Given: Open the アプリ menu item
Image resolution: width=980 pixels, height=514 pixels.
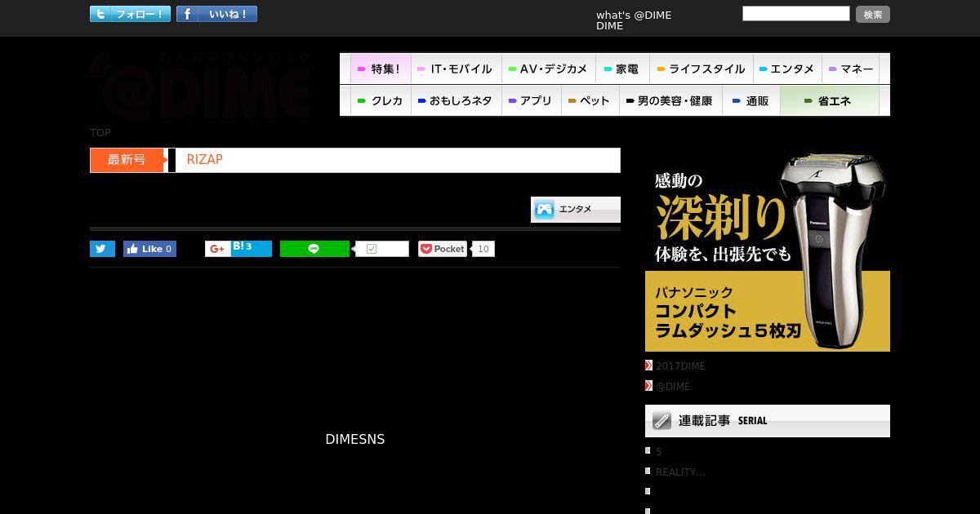Looking at the screenshot, I should tap(530, 100).
